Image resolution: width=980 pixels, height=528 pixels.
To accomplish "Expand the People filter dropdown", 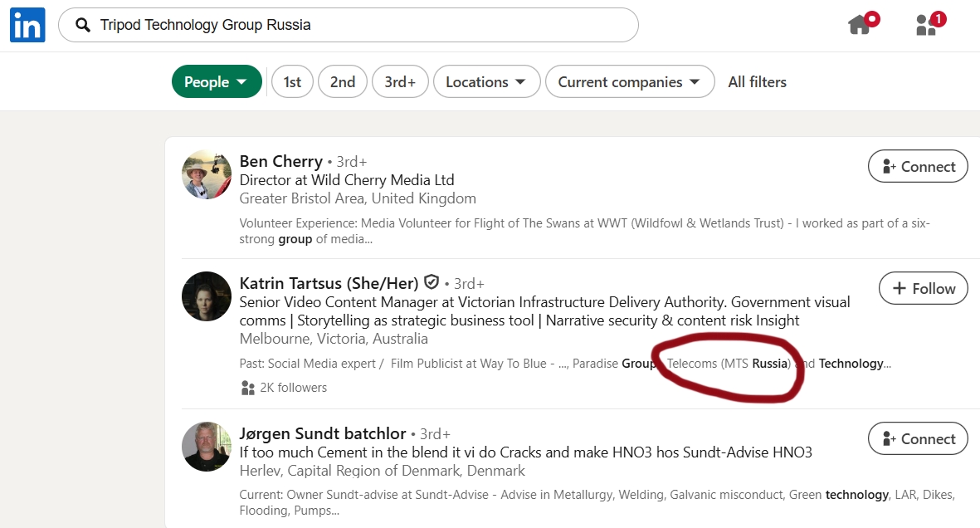I will 217,82.
